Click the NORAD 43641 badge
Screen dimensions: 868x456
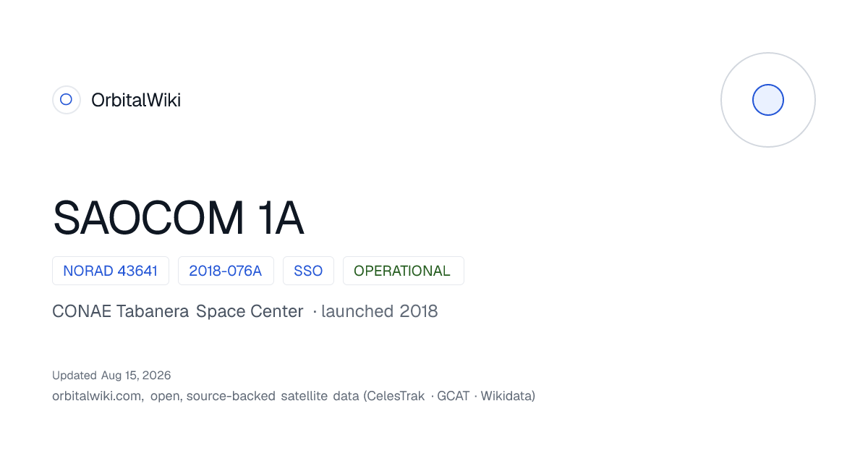pyautogui.click(x=111, y=271)
